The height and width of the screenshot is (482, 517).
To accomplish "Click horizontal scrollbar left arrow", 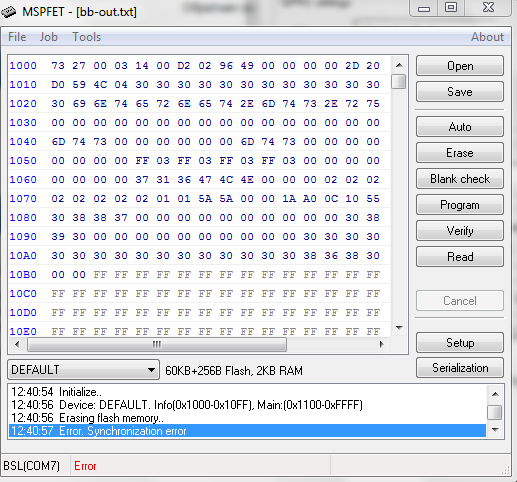I will [17, 344].
